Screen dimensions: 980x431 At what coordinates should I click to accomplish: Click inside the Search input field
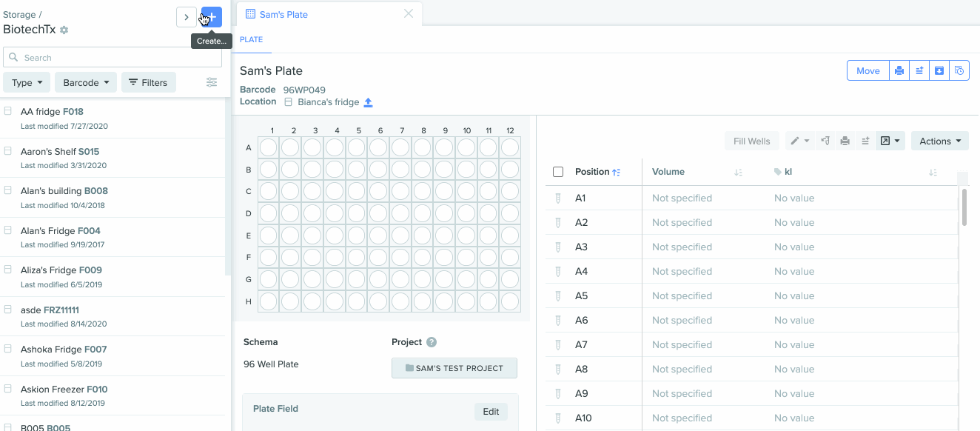pos(113,57)
